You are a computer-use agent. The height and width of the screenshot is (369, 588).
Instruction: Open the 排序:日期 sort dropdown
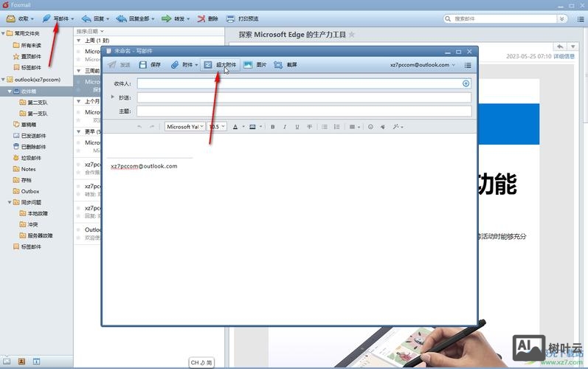(90, 31)
